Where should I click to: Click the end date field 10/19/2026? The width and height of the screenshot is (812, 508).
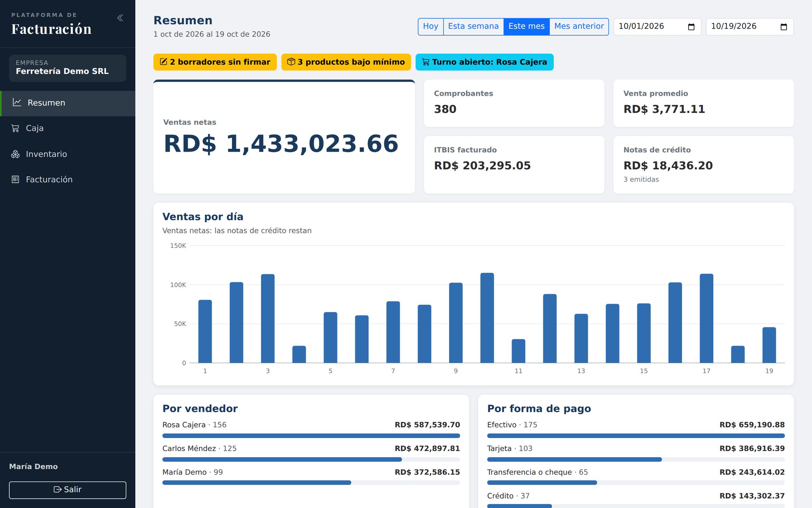[x=750, y=26]
